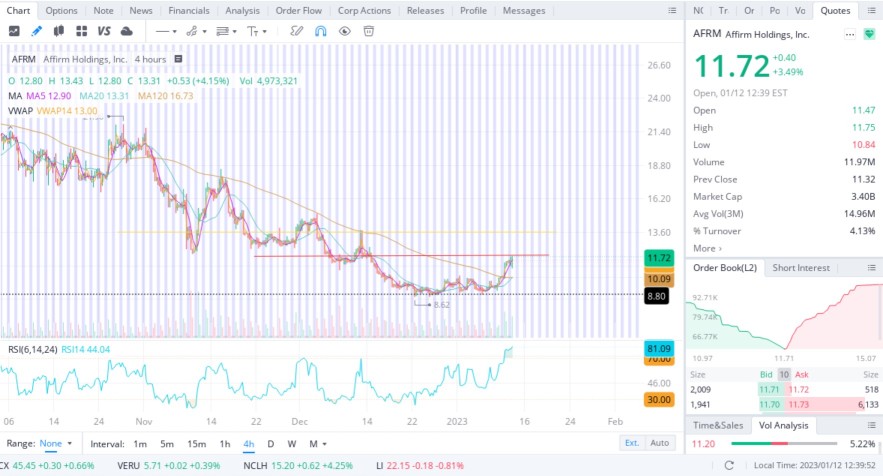Expand the Fibonacci tool dropdown arrow

[x=234, y=32]
